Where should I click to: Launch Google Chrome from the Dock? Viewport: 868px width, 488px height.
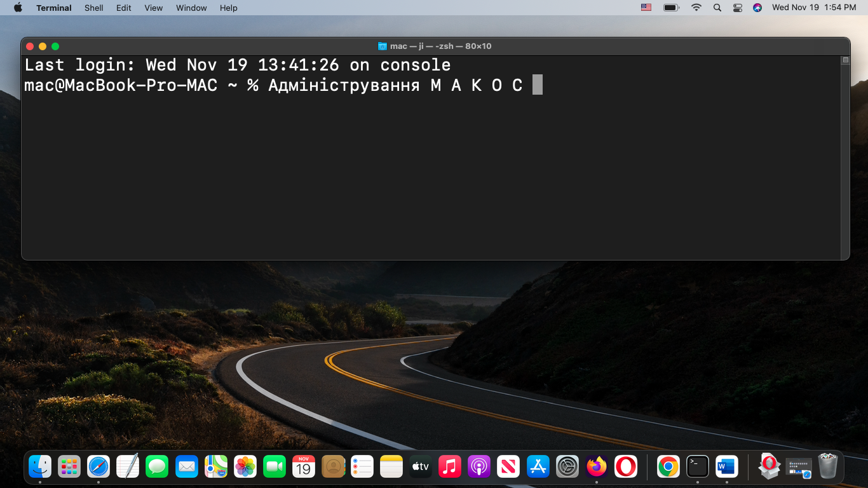click(668, 467)
